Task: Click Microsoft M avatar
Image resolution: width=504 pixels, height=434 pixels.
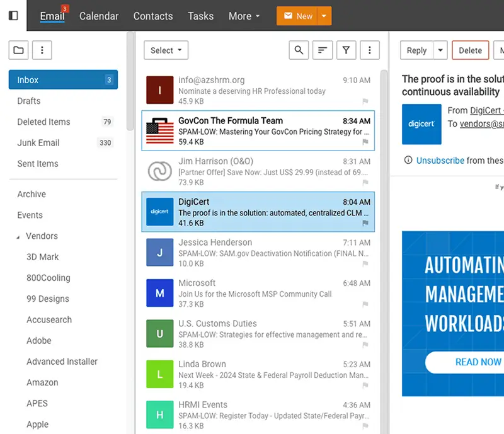Action: tap(160, 293)
